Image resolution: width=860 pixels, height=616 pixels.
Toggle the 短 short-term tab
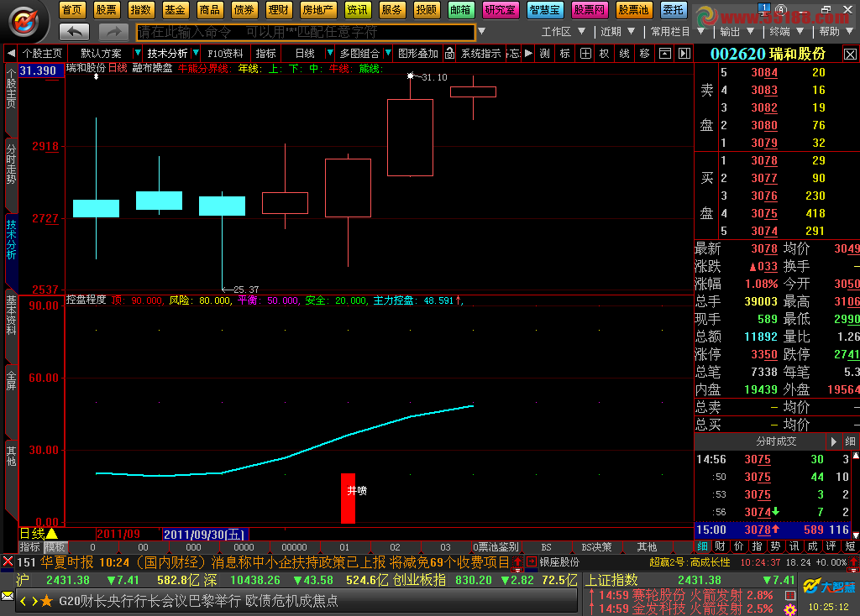(850, 546)
